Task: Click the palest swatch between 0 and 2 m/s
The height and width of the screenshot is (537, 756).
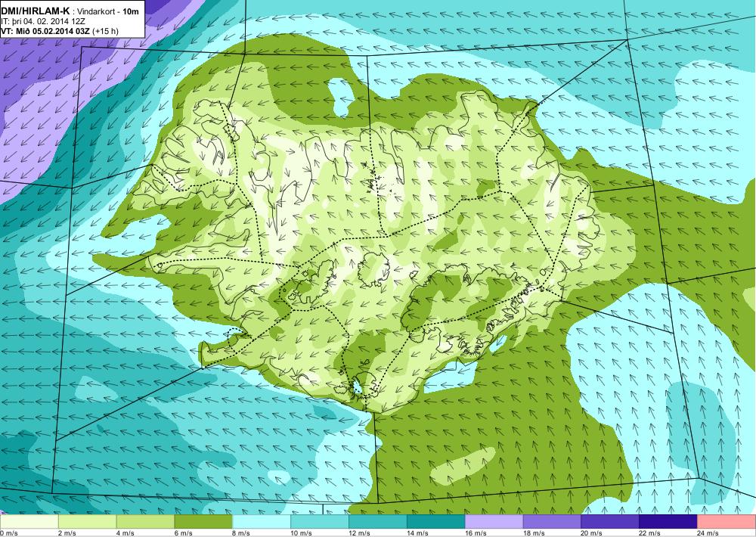Action: (29, 522)
